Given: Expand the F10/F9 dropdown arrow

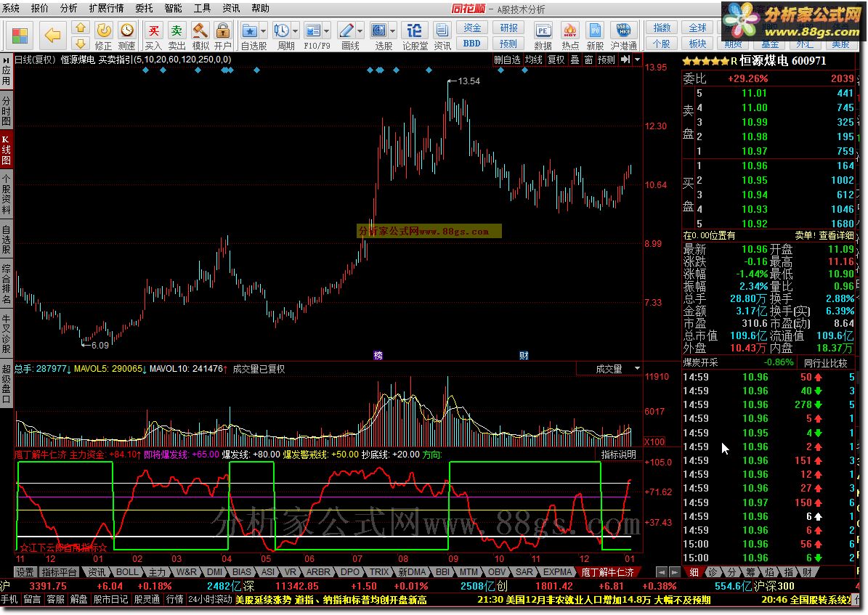Looking at the screenshot, I should point(327,31).
